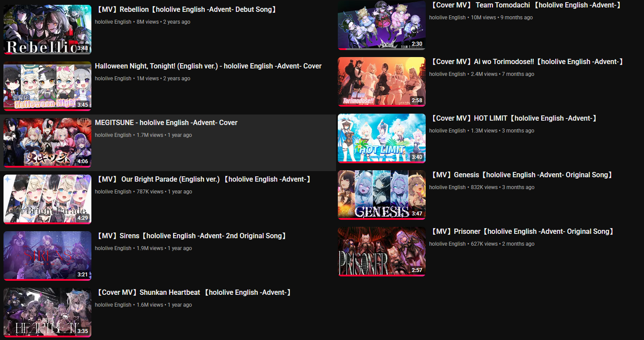Viewport: 644px width, 340px height.
Task: Open the Team Tomodachi thumbnail
Action: click(x=382, y=25)
